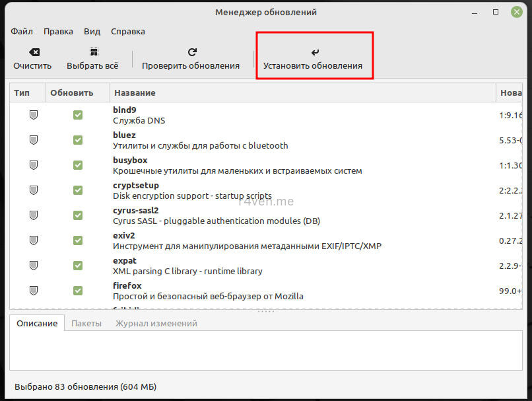Click the Clear (Очистить) toolbar icon
532x401 pixels.
pyautogui.click(x=32, y=52)
